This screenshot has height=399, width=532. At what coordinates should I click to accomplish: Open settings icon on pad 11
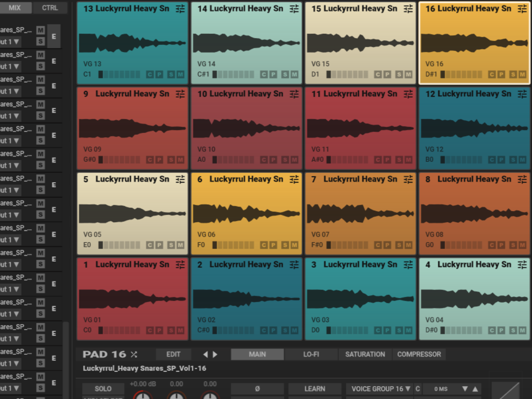pyautogui.click(x=408, y=94)
